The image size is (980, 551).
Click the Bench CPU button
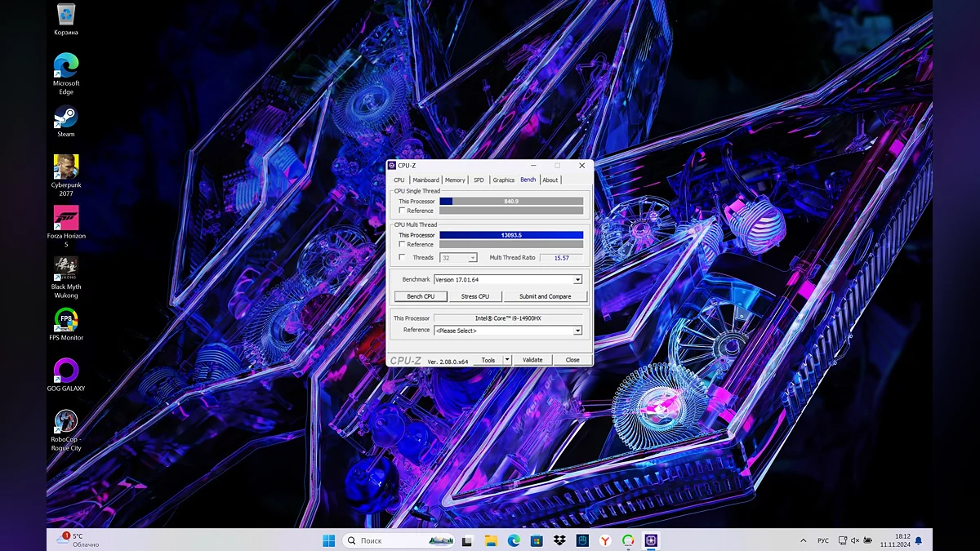pos(421,296)
